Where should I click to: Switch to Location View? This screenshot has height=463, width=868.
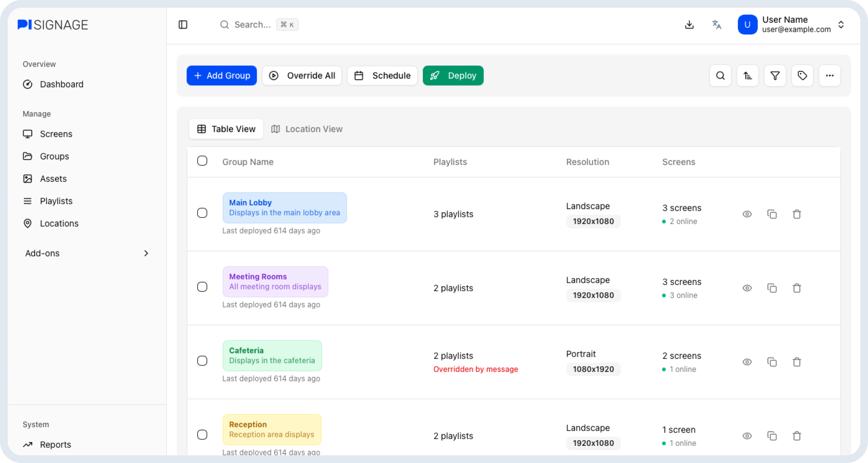point(306,129)
